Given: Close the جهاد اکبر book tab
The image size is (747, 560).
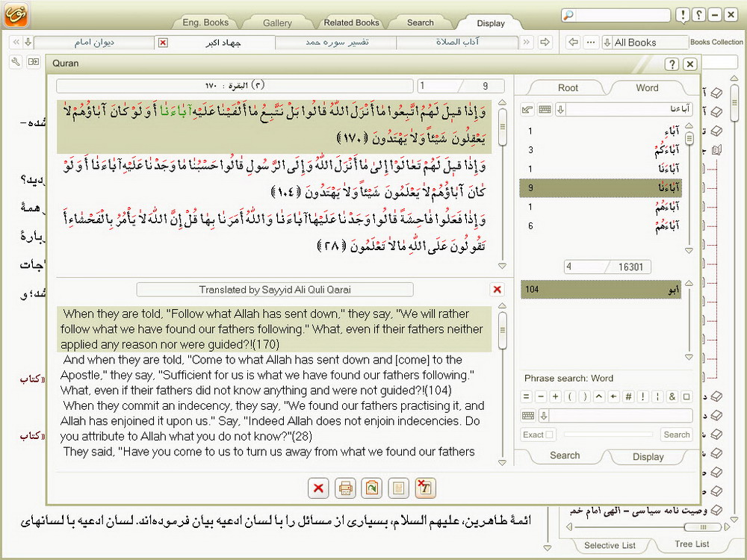Looking at the screenshot, I should tap(163, 43).
